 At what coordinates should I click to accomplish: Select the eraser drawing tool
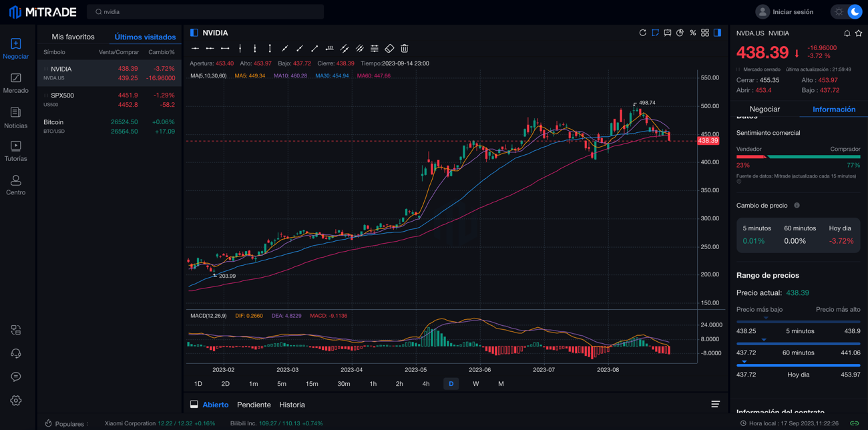tap(389, 49)
